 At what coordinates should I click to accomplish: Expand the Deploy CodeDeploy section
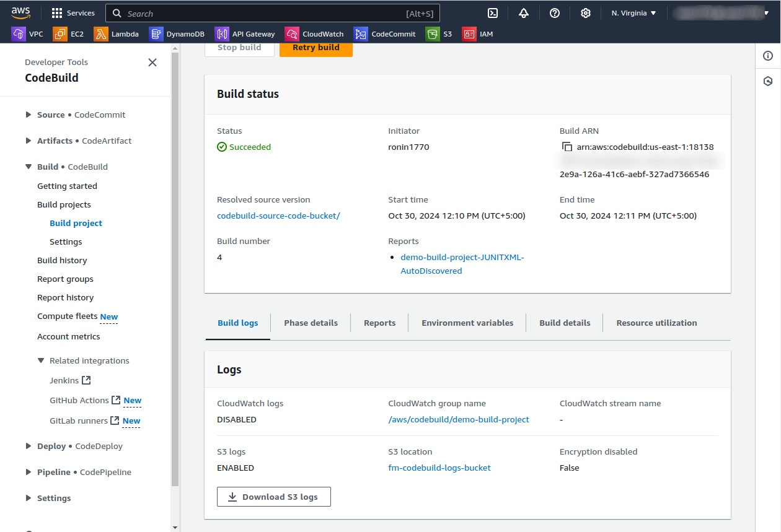[x=29, y=446]
